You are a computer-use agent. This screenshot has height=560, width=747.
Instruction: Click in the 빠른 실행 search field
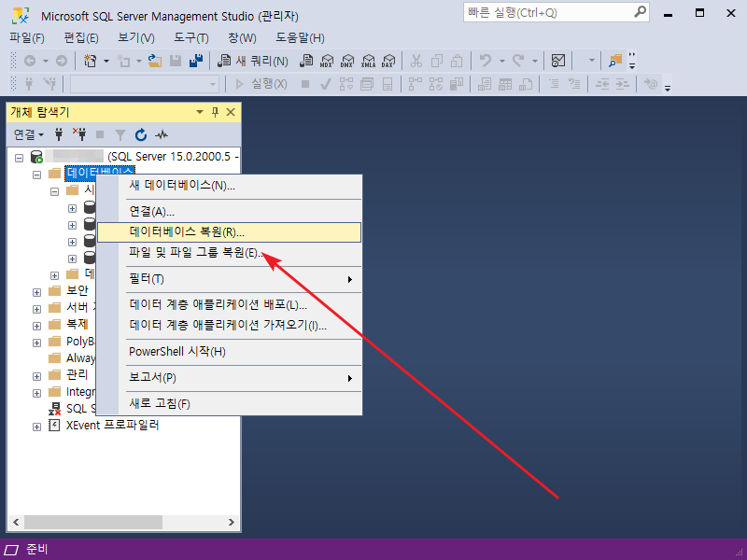point(549,12)
